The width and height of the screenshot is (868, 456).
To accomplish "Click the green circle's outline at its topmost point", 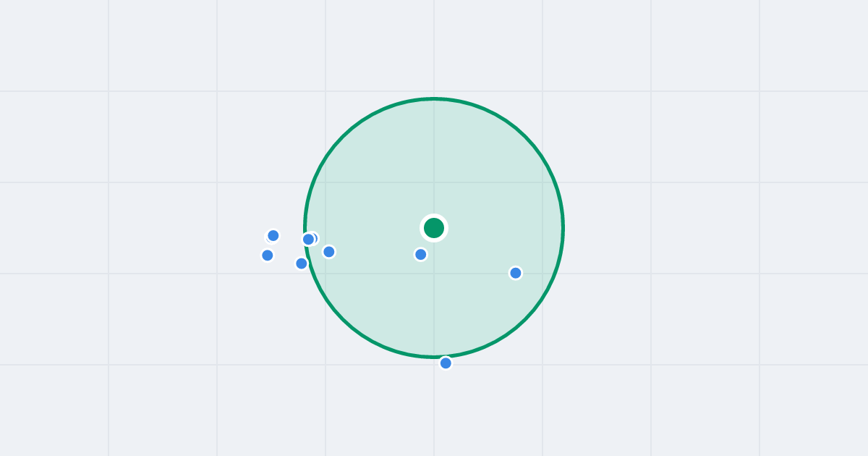I will point(434,98).
